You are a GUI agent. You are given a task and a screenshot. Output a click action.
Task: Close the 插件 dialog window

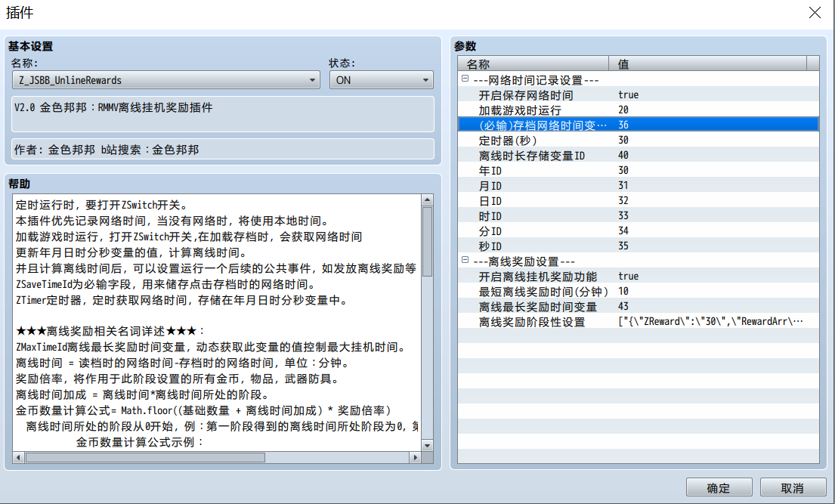click(x=815, y=13)
